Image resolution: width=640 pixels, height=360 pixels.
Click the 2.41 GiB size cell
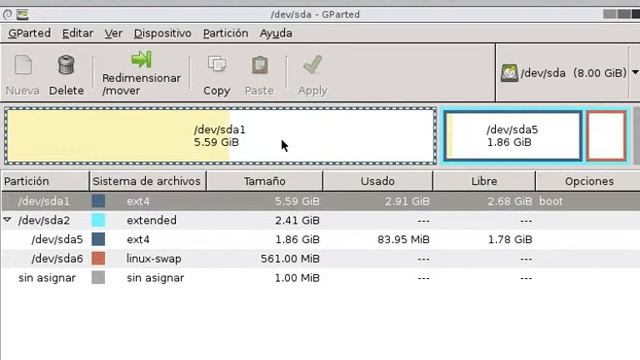point(297,220)
